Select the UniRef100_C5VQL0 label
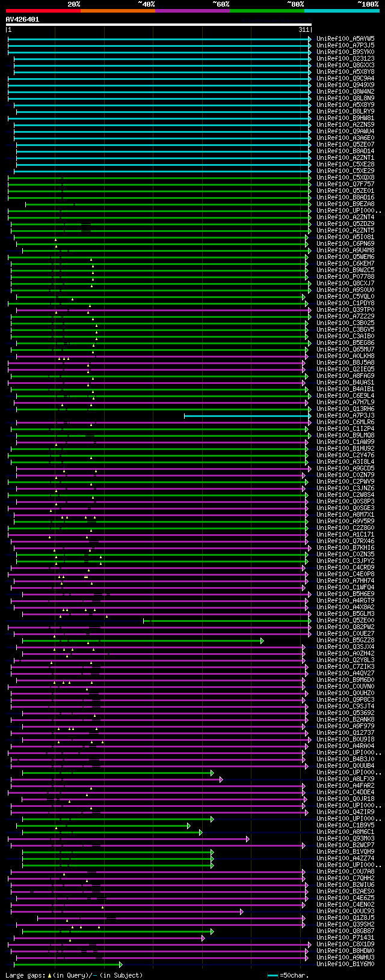Image resolution: width=385 pixels, height=980 pixels. [x=345, y=296]
